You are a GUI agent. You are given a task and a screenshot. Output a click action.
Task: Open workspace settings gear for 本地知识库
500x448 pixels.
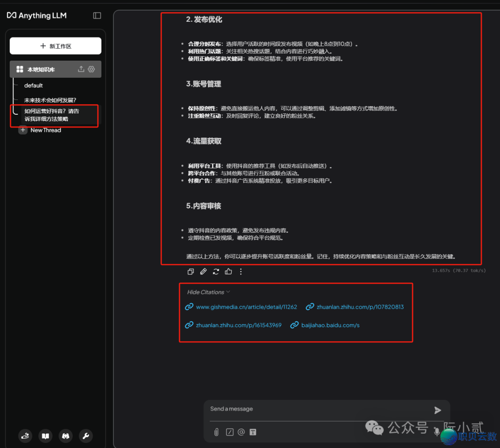91,69
